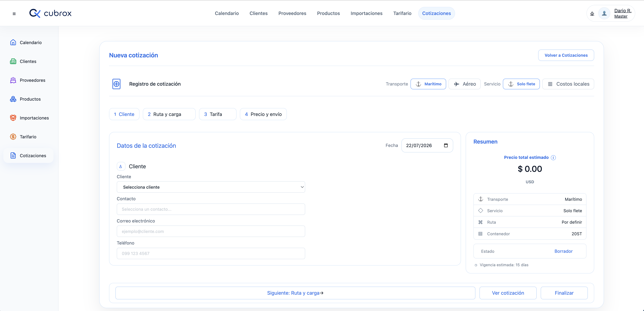
Task: Open Importaciones in top navigation
Action: coord(366,13)
